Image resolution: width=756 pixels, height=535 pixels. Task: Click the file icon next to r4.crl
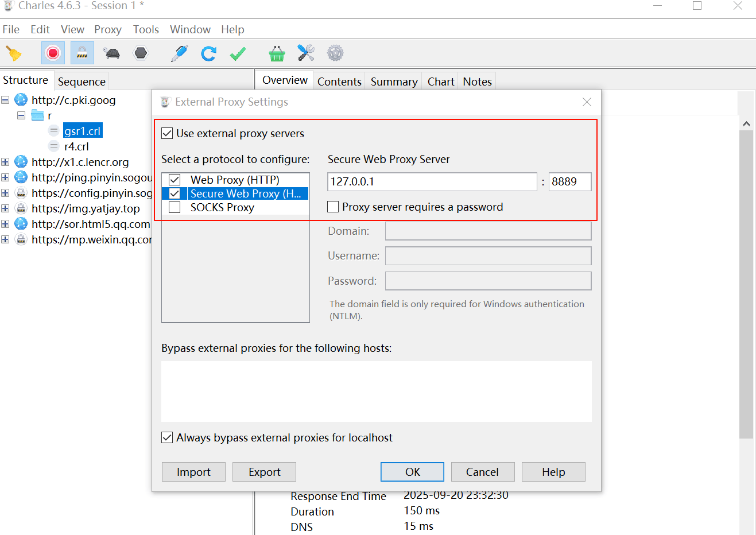[54, 146]
